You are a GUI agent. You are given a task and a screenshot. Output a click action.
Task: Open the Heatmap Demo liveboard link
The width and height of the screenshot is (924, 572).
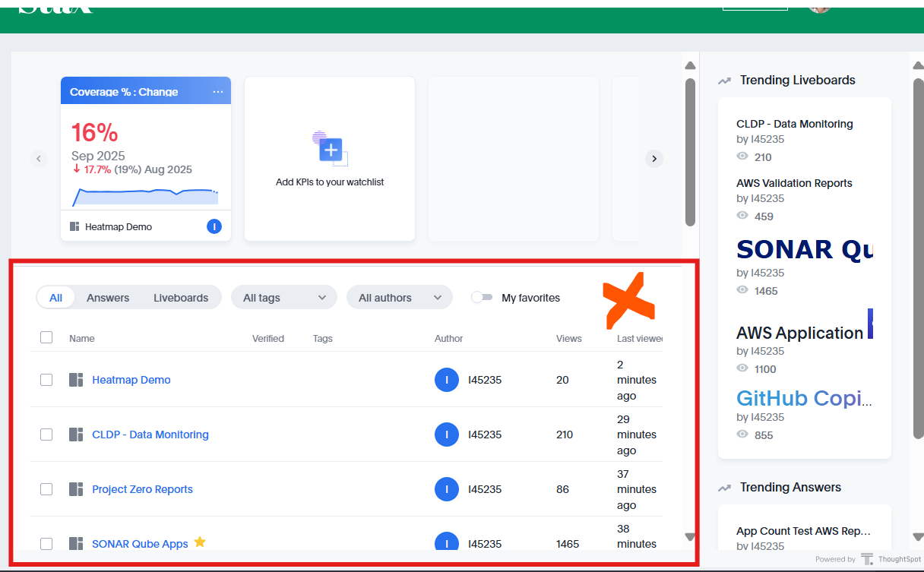point(131,380)
